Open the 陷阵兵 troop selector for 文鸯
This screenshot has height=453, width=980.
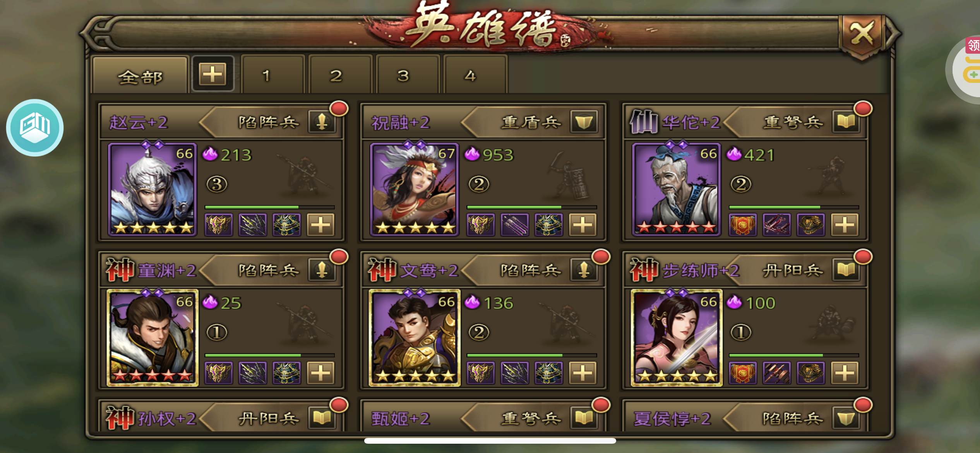(x=531, y=270)
